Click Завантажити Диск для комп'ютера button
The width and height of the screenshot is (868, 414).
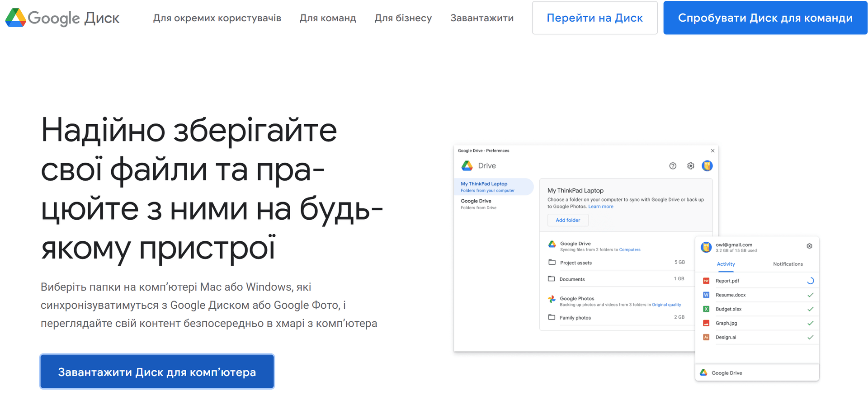tap(157, 372)
